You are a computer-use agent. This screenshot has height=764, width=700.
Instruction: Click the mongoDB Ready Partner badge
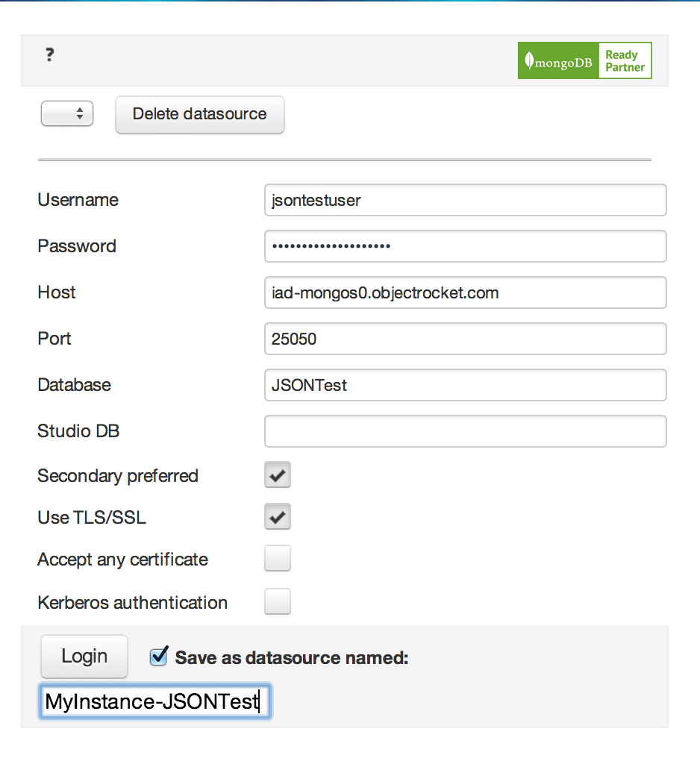(584, 60)
